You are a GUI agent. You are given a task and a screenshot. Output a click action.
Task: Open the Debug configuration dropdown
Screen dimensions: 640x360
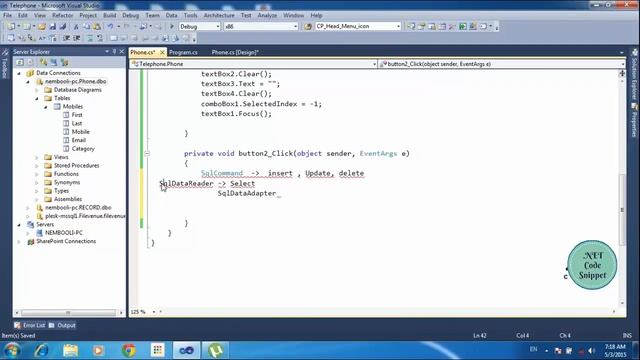click(x=218, y=27)
